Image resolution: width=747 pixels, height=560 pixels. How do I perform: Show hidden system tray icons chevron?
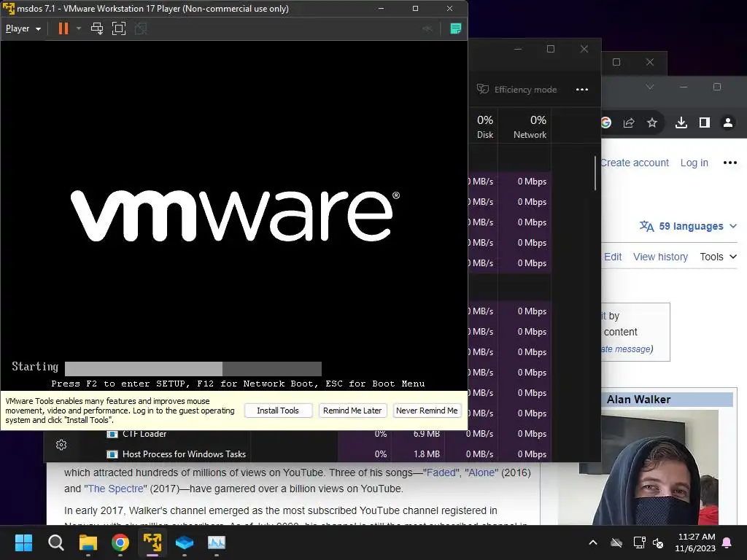click(593, 542)
